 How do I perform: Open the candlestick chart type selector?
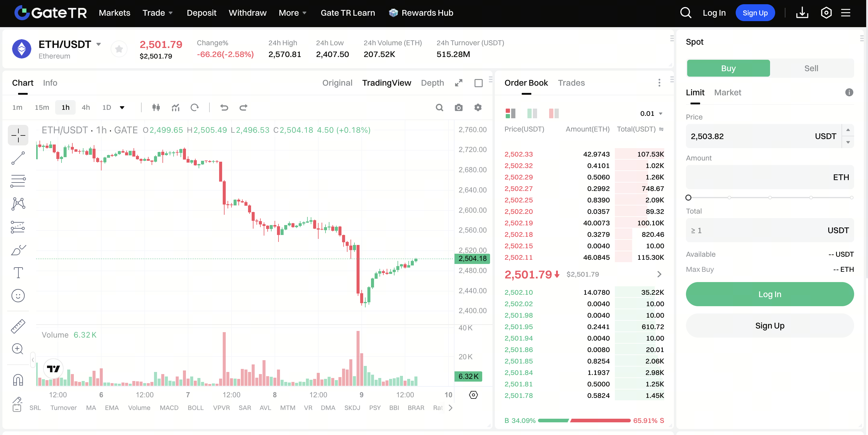156,108
